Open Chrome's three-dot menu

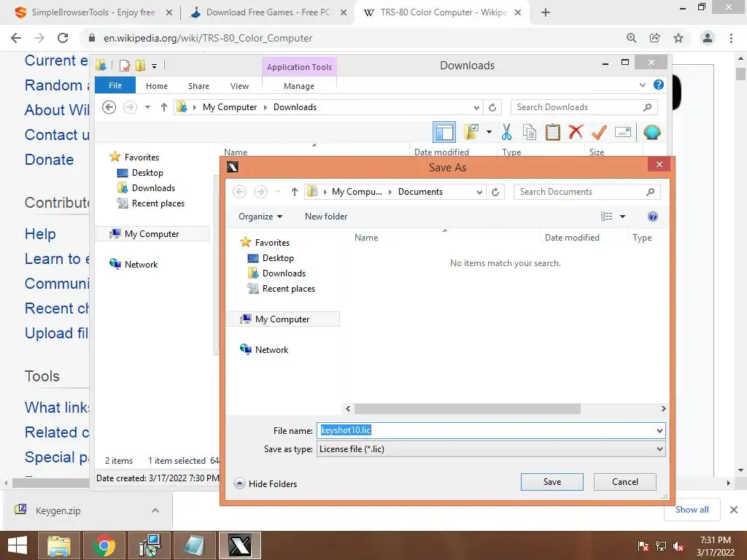coord(731,38)
